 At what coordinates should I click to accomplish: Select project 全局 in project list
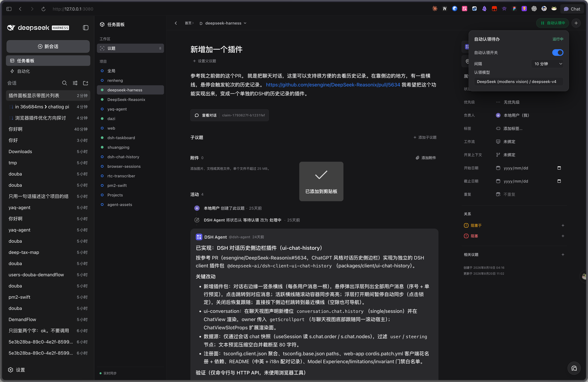[130, 71]
